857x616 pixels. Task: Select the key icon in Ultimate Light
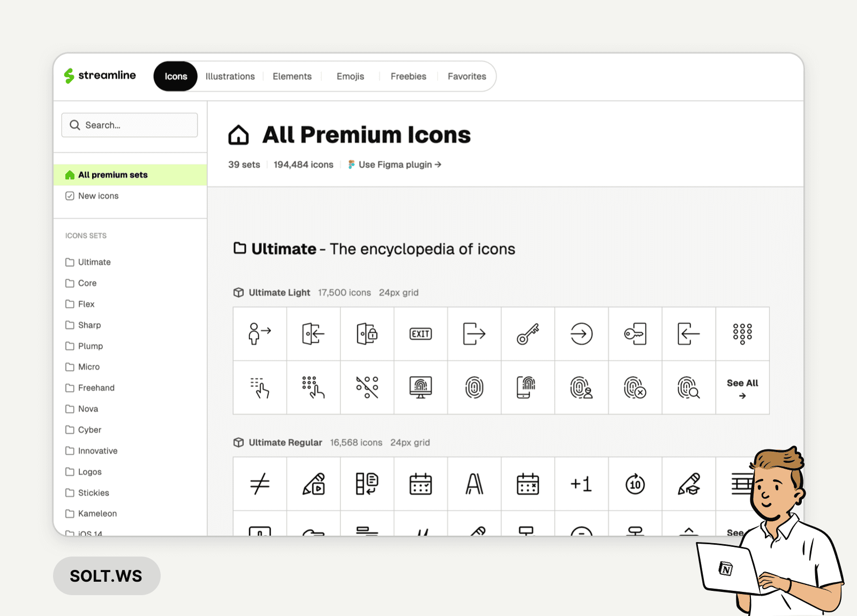point(528,334)
